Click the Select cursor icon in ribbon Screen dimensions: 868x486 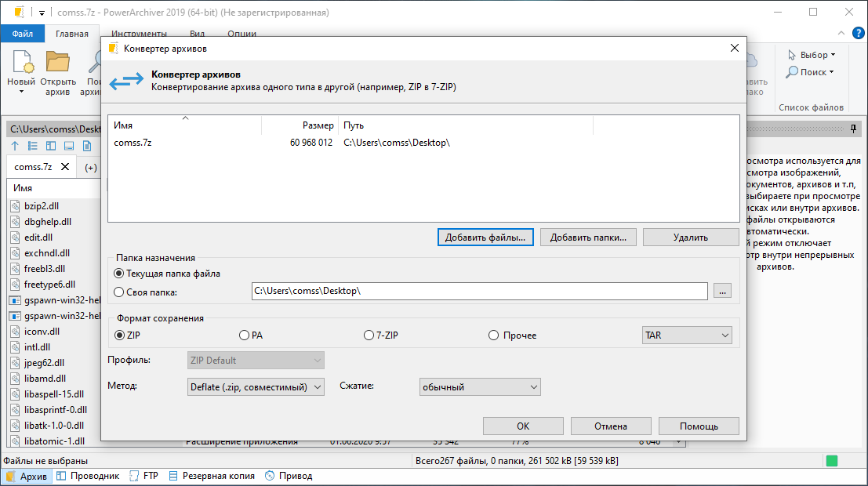coord(792,55)
